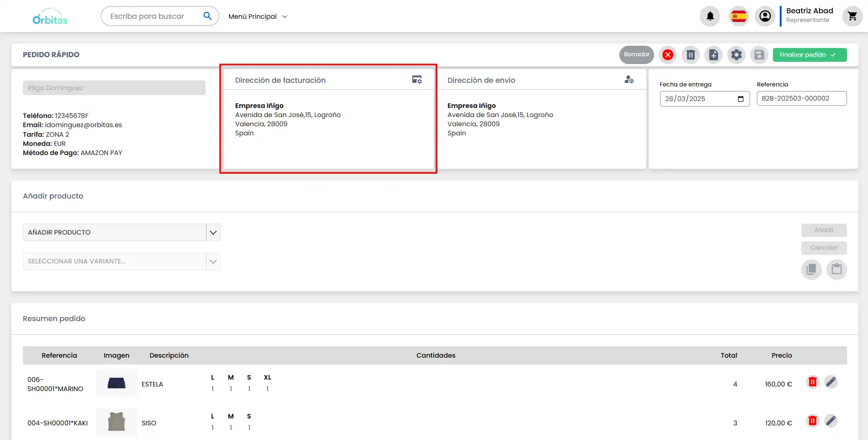The image size is (868, 440).
Task: Click the Referencia input field
Action: tap(801, 98)
